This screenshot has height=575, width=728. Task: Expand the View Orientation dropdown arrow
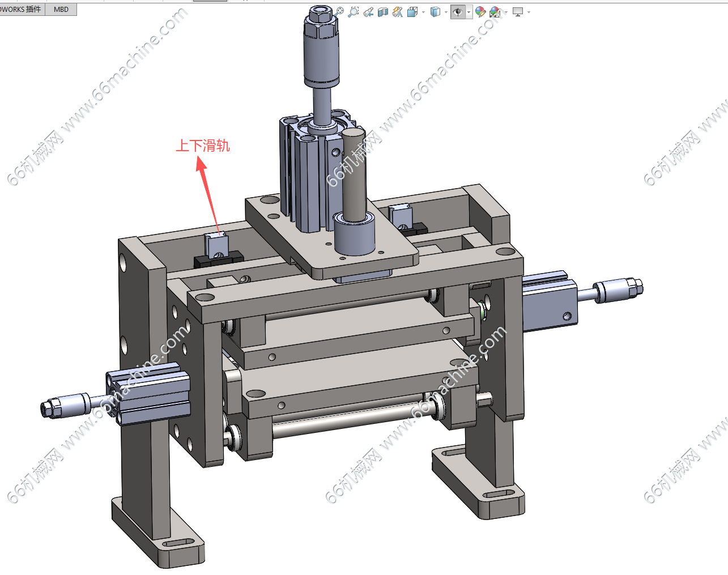click(x=423, y=12)
